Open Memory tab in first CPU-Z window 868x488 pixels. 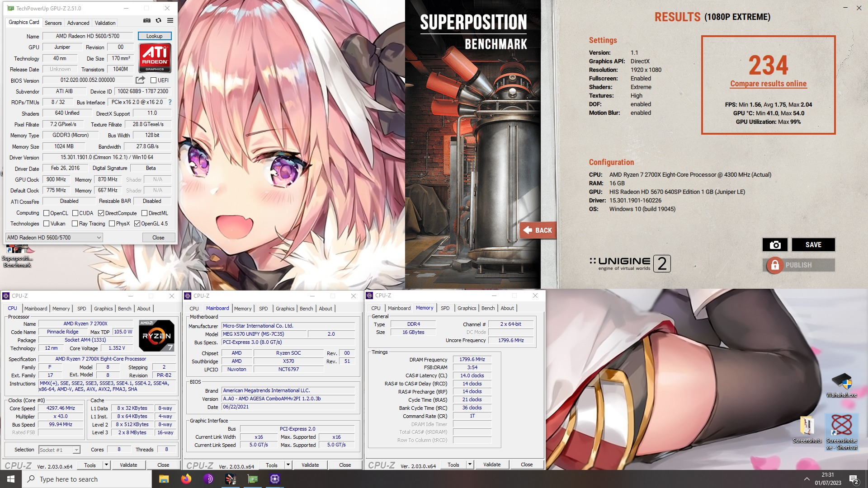61,309
